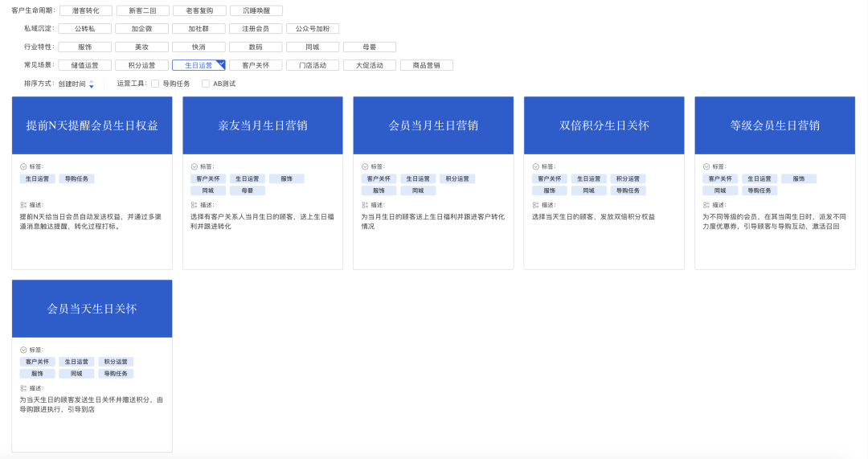
Task: Click description starting 为不同等级的会员
Action: pyautogui.click(x=775, y=222)
